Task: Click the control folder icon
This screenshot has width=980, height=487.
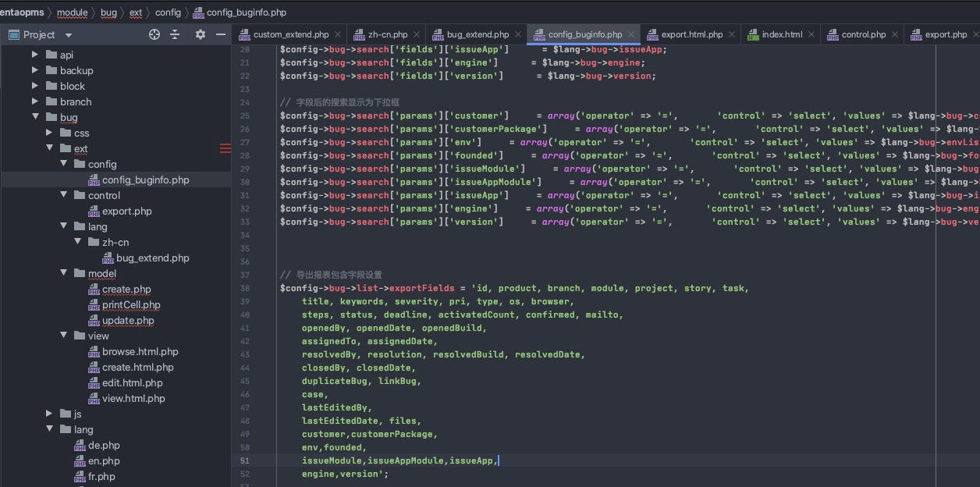Action: [79, 195]
